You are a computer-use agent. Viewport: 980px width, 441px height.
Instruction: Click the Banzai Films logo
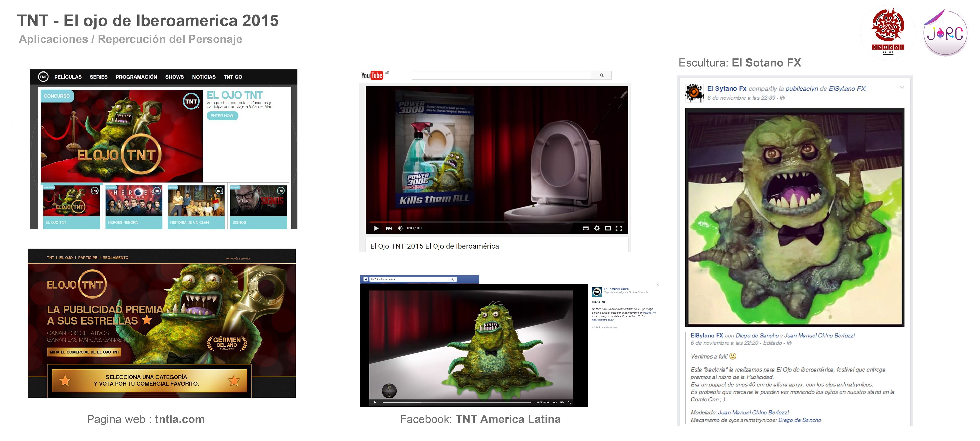tap(888, 32)
